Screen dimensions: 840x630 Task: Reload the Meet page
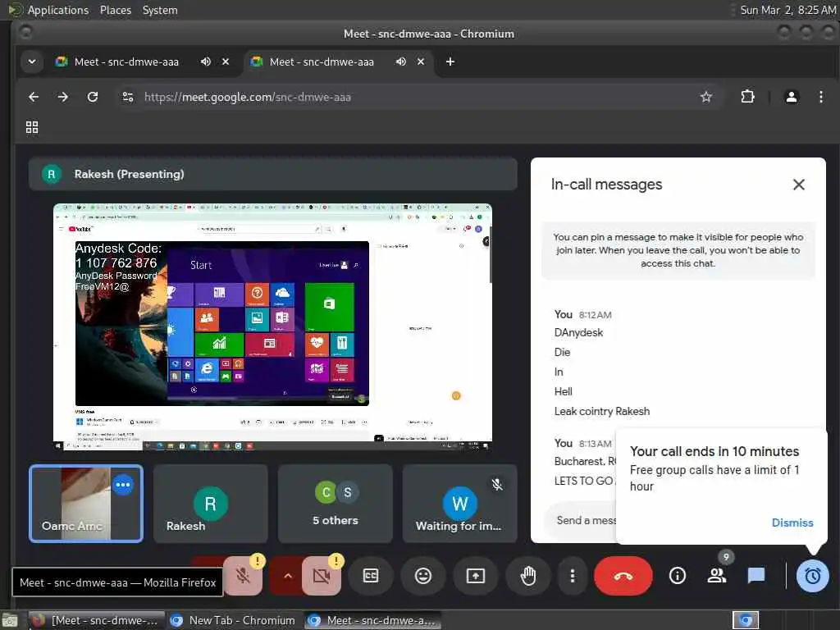pos(93,97)
